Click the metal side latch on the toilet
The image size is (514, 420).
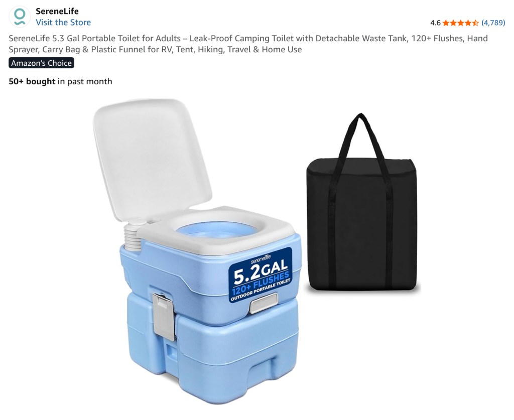tap(164, 316)
